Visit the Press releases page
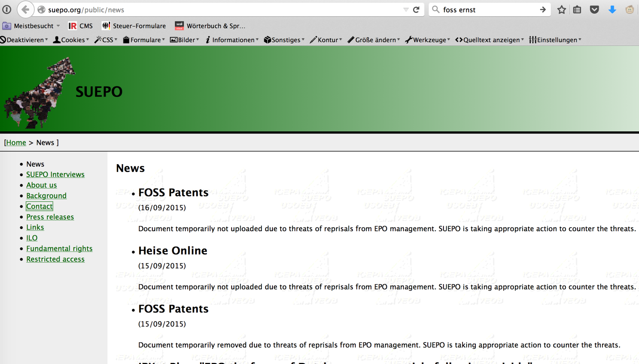 [x=50, y=217]
